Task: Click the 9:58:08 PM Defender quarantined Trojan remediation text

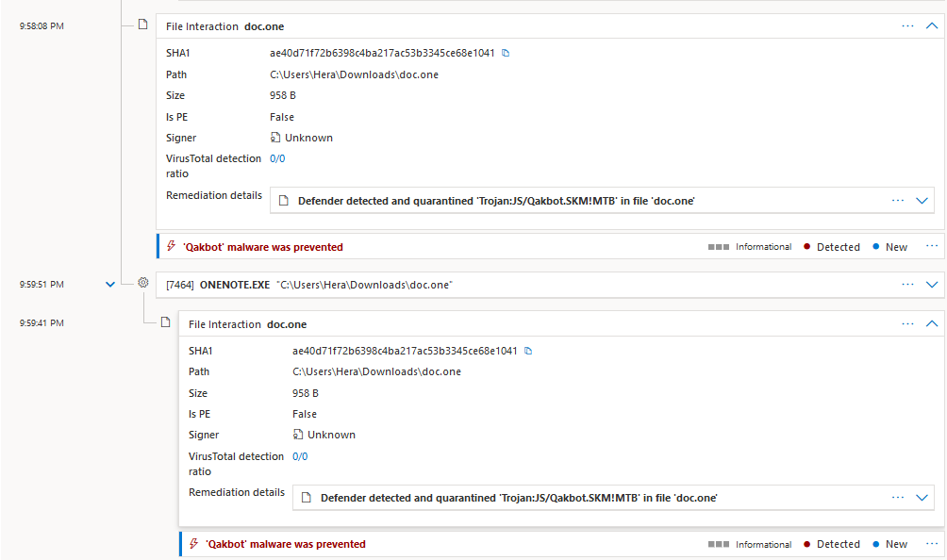Action: 496,201
